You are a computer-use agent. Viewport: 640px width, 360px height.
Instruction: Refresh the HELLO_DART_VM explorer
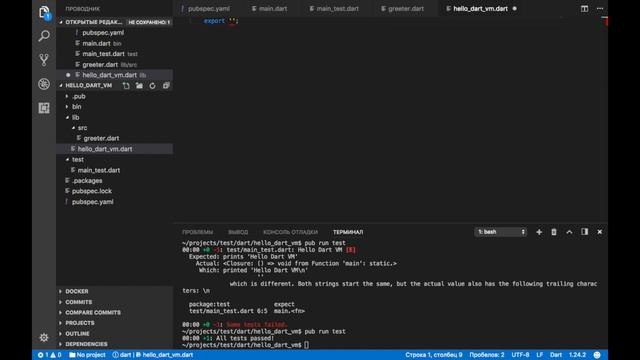(152, 86)
